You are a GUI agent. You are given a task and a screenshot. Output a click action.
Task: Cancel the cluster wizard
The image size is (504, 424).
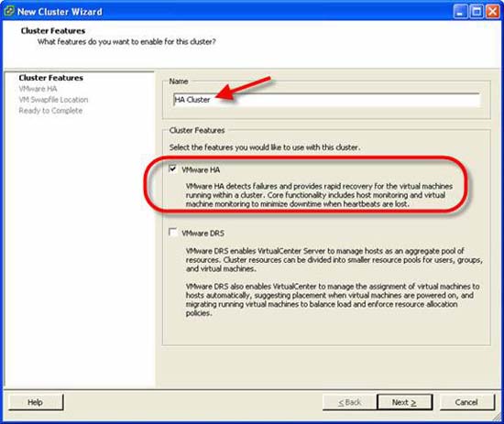click(466, 402)
